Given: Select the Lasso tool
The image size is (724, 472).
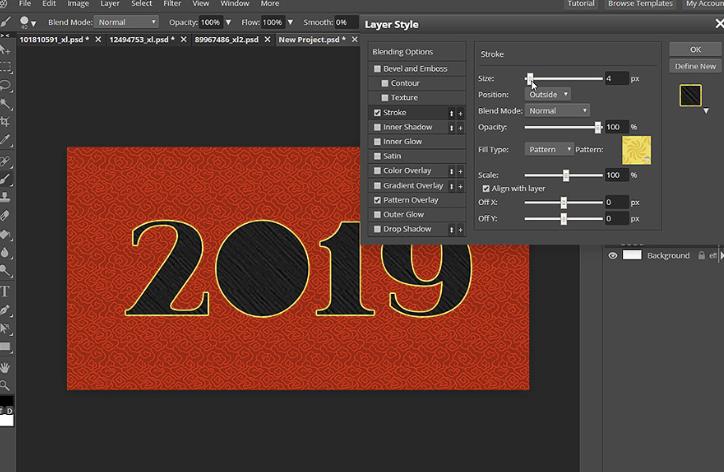Looking at the screenshot, I should (5, 85).
